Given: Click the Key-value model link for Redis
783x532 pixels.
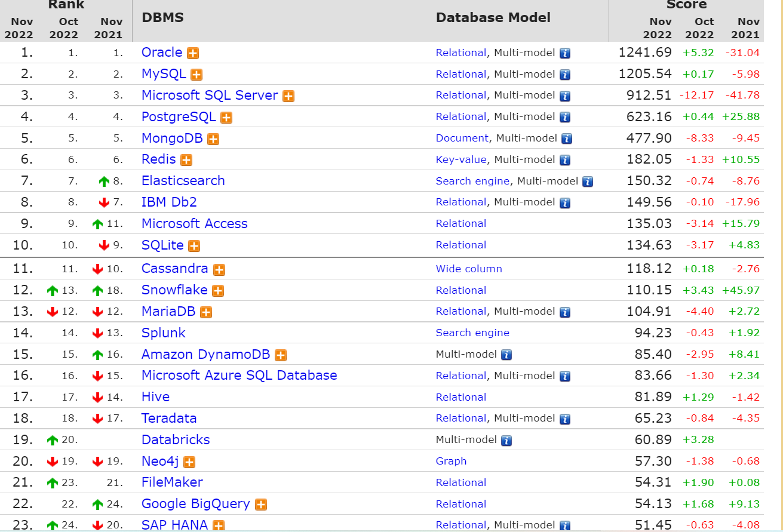Looking at the screenshot, I should pyautogui.click(x=461, y=159).
